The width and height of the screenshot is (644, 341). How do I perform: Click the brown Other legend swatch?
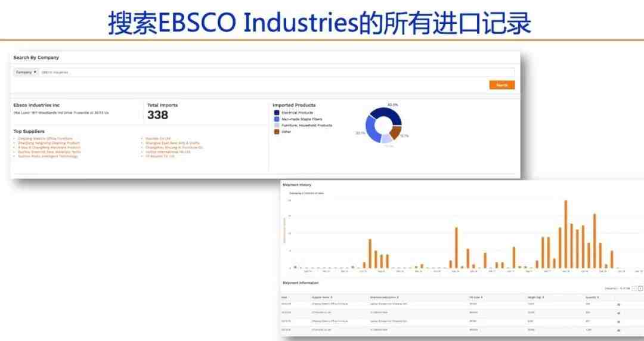coord(277,132)
